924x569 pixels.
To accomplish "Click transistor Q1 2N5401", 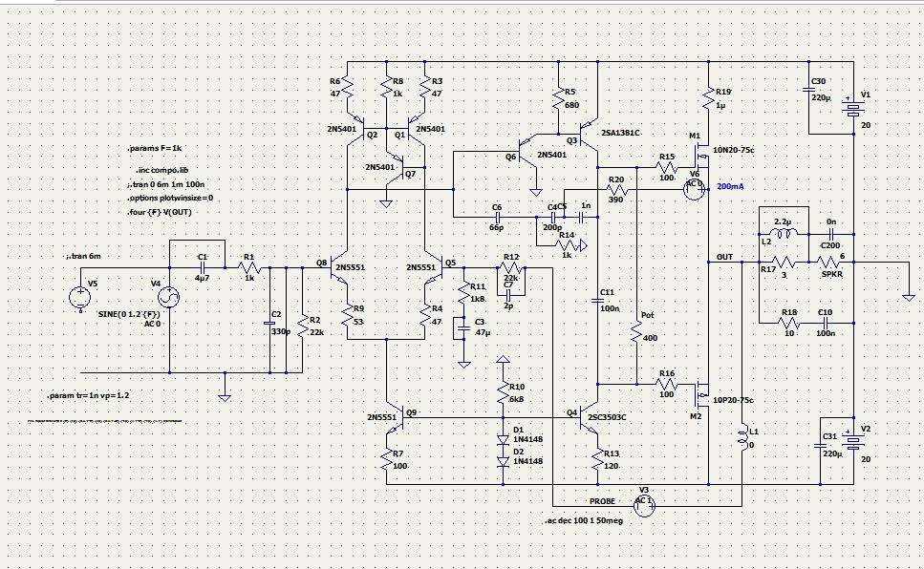I will point(416,128).
